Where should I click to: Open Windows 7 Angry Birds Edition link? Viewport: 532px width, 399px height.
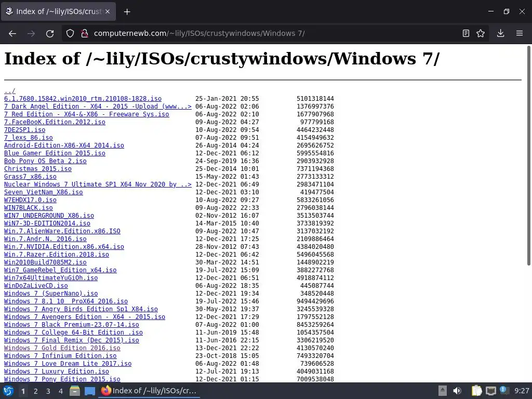click(x=81, y=310)
